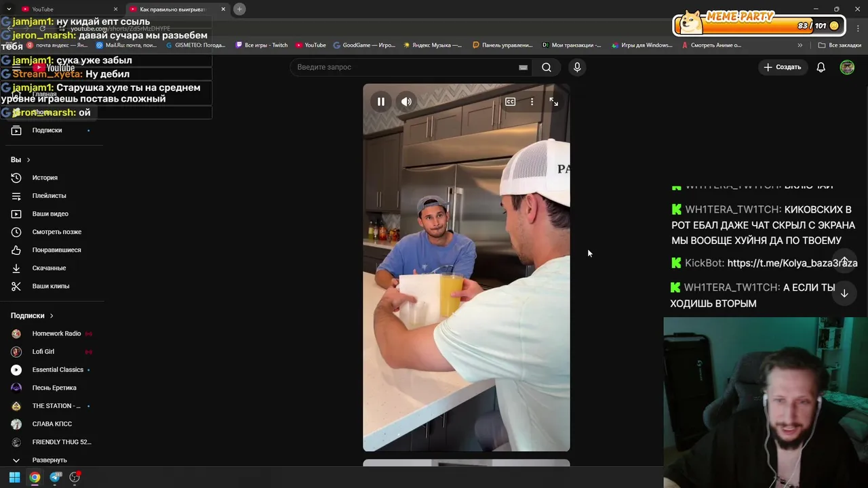Image resolution: width=868 pixels, height=488 pixels.
Task: Click the Создать button
Action: [783, 67]
